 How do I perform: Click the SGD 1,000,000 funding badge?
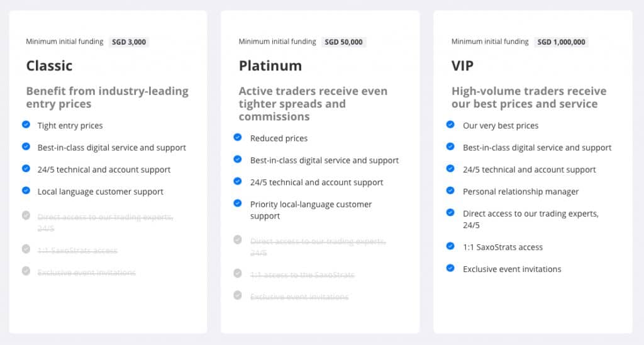(562, 42)
